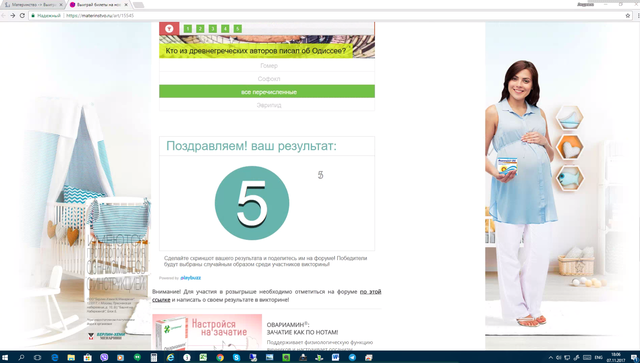This screenshot has width=640, height=363.
Task: Click the Овариамин ad banner image
Action: (207, 332)
